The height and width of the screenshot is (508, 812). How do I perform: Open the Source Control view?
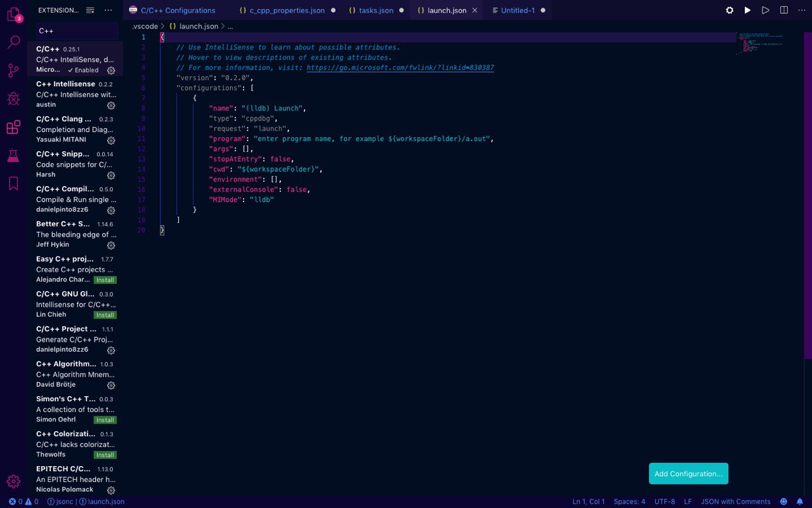point(13,70)
